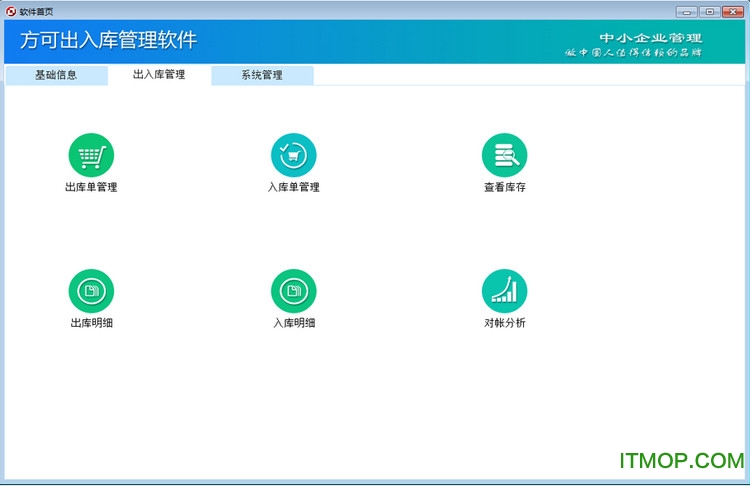Switch to the 基础信息 tab
The image size is (750, 486).
coord(56,75)
